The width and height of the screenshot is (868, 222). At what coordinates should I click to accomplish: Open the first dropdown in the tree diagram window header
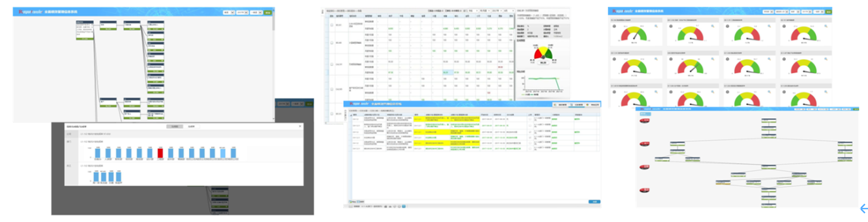point(229,12)
